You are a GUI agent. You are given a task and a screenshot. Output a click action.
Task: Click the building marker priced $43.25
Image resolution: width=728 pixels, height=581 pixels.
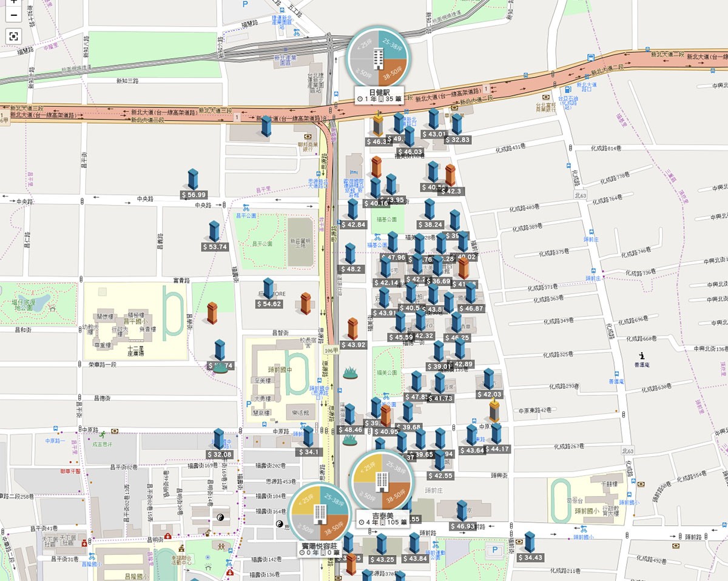pyautogui.click(x=382, y=545)
